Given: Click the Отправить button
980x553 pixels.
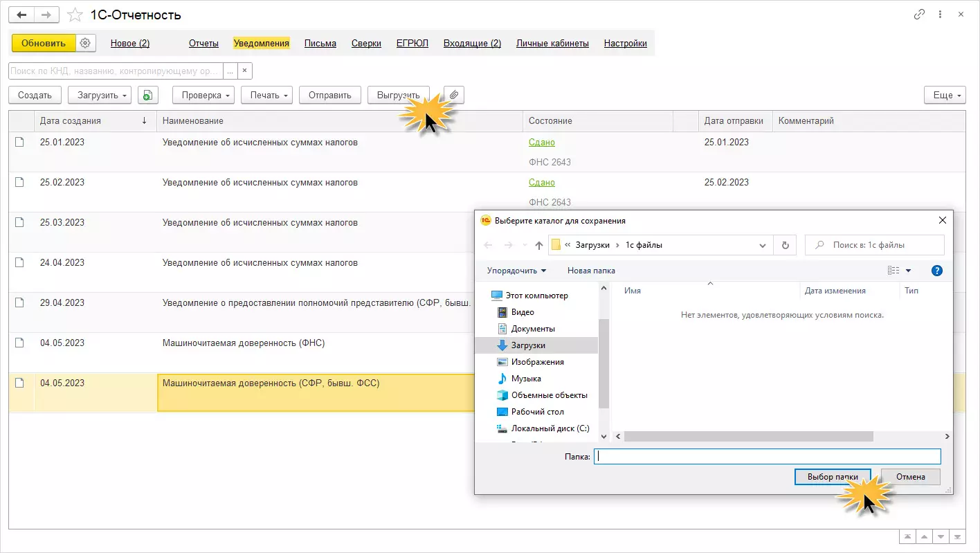Looking at the screenshot, I should coord(330,96).
